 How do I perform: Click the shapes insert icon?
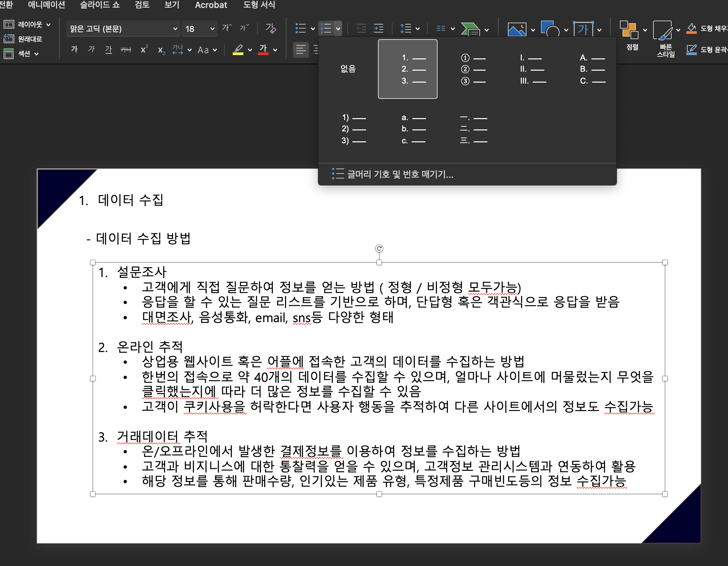(x=550, y=29)
